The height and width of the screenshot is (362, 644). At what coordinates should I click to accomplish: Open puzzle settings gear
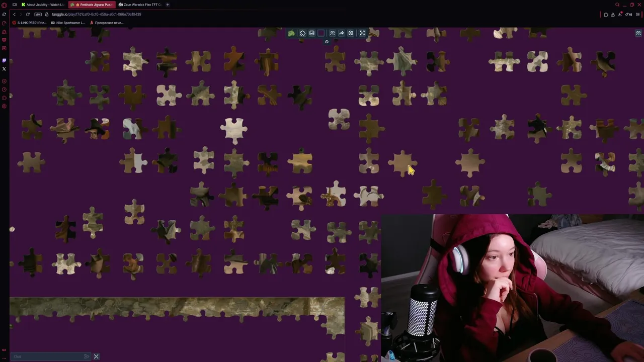pos(351,33)
